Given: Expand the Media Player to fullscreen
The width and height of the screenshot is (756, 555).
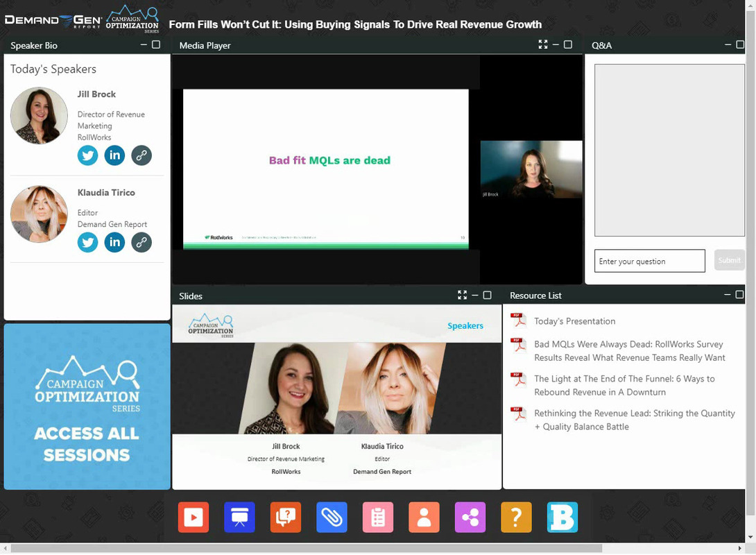Looking at the screenshot, I should pyautogui.click(x=543, y=44).
